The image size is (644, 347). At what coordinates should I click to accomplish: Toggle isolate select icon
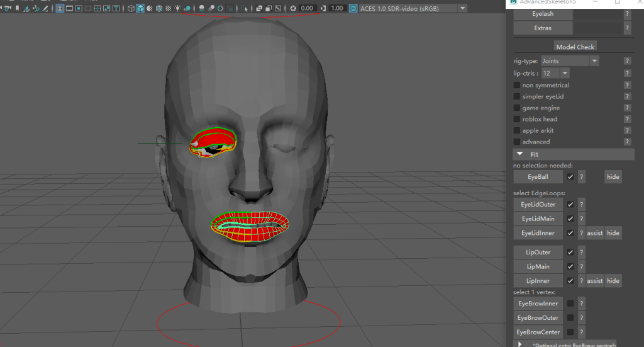[245, 8]
